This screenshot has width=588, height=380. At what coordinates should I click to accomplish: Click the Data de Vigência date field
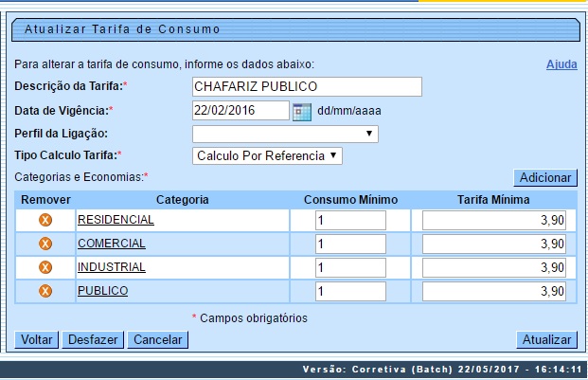point(240,110)
